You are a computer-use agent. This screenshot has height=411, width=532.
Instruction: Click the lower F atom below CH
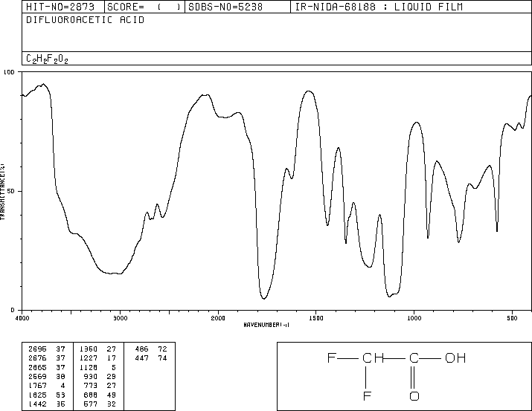[x=367, y=395]
